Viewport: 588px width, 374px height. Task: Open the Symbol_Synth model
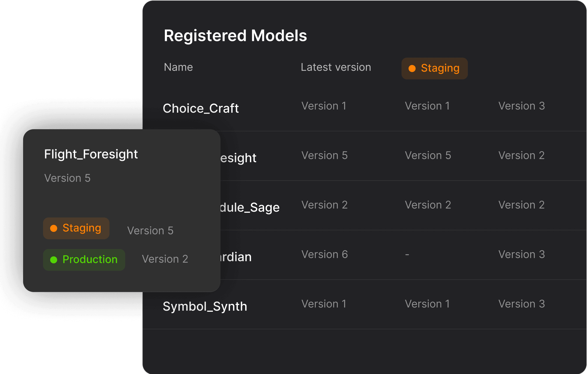pyautogui.click(x=205, y=306)
